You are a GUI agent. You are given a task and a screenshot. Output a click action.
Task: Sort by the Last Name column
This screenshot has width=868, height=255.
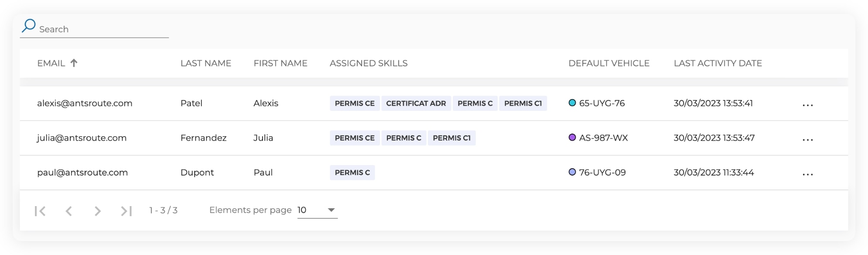click(206, 63)
